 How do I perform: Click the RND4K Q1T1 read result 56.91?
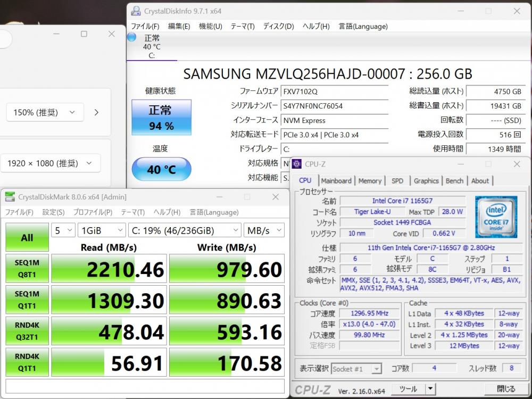(109, 362)
